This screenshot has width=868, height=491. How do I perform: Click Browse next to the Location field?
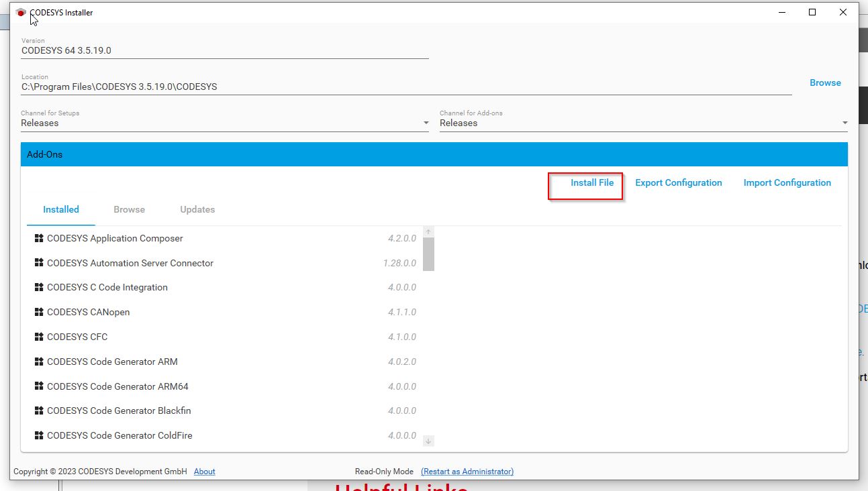825,83
